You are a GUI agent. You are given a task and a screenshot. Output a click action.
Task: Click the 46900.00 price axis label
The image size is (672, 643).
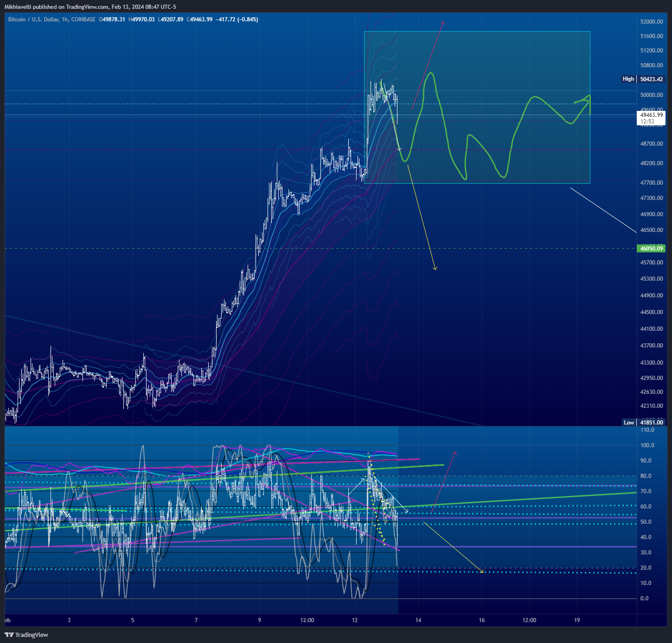click(x=652, y=214)
